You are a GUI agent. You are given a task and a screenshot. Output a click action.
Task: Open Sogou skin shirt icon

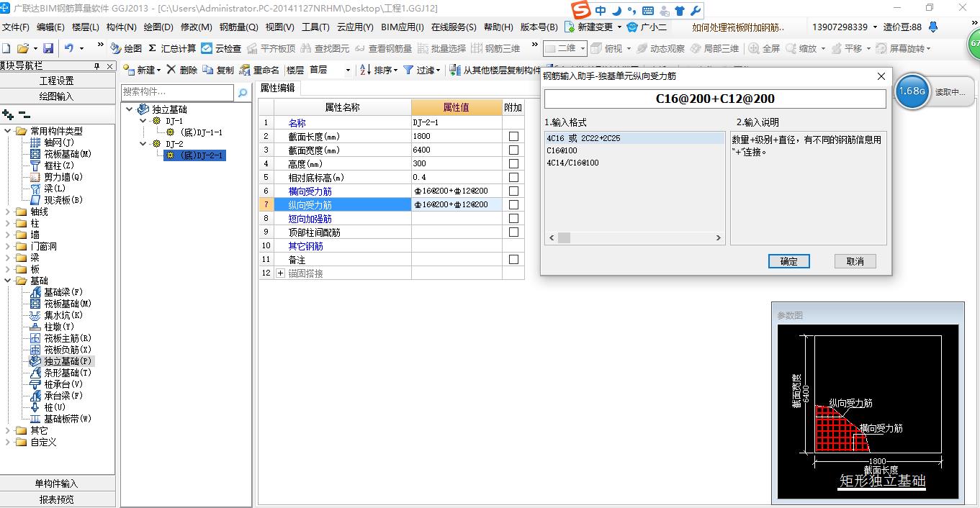click(679, 11)
